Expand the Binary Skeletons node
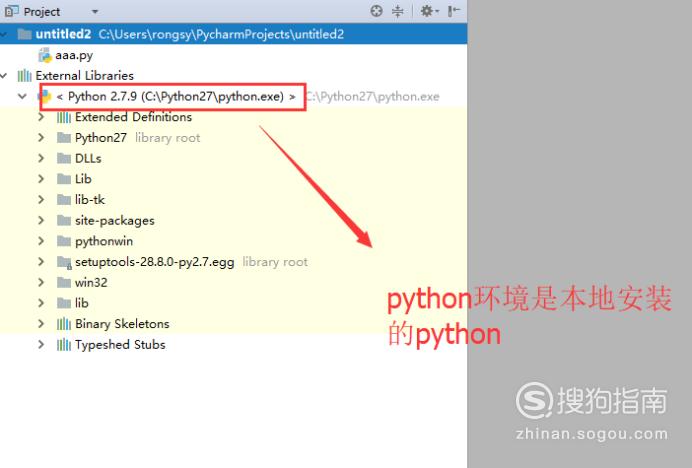Image resolution: width=692 pixels, height=468 pixels. [41, 324]
